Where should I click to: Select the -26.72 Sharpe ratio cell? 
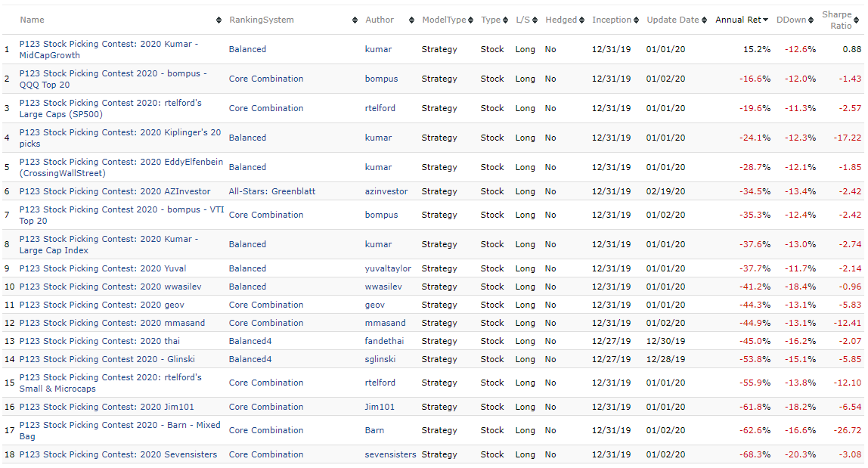(848, 430)
